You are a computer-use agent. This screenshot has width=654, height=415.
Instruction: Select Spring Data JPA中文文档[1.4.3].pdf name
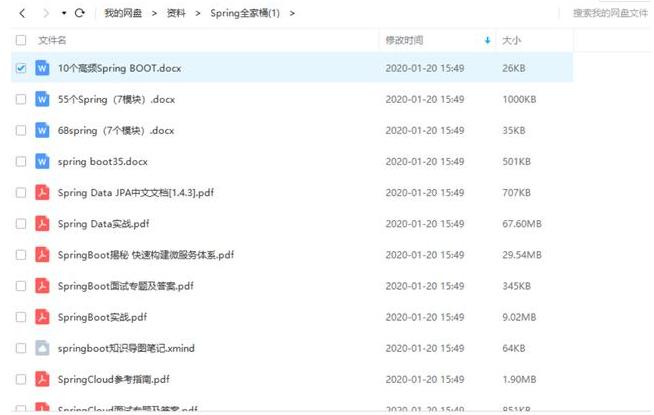(136, 193)
